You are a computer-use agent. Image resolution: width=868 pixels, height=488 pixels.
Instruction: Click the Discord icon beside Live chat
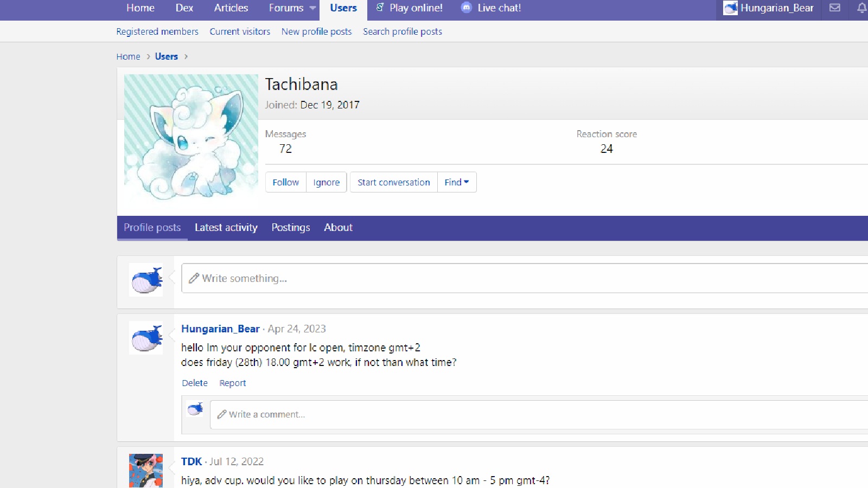coord(466,8)
